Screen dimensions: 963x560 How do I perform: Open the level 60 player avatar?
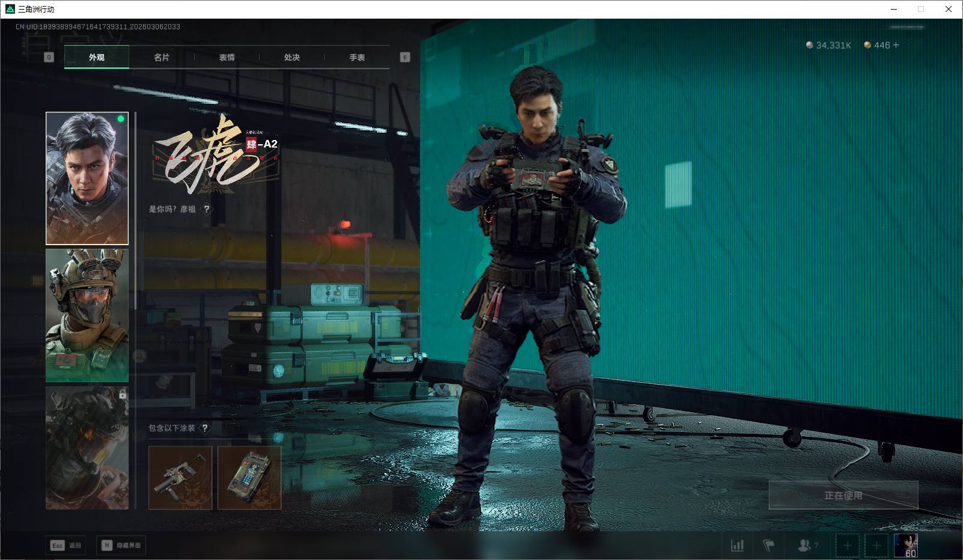point(906,546)
